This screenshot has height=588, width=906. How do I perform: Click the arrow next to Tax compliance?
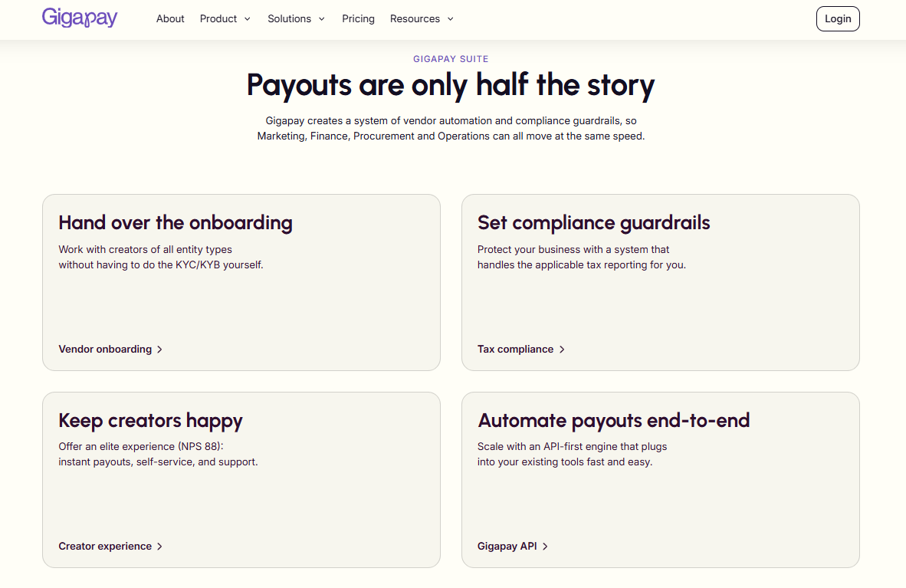tap(562, 350)
